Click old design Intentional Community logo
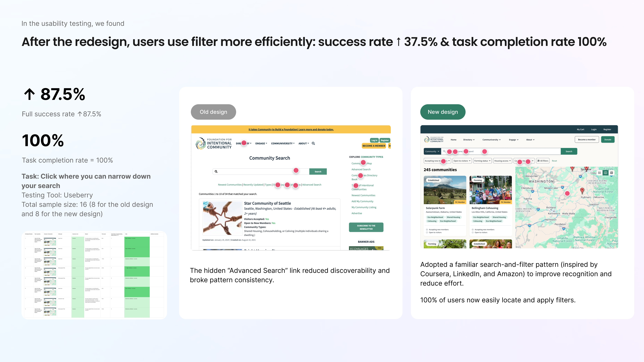The width and height of the screenshot is (644, 362). coord(214,143)
